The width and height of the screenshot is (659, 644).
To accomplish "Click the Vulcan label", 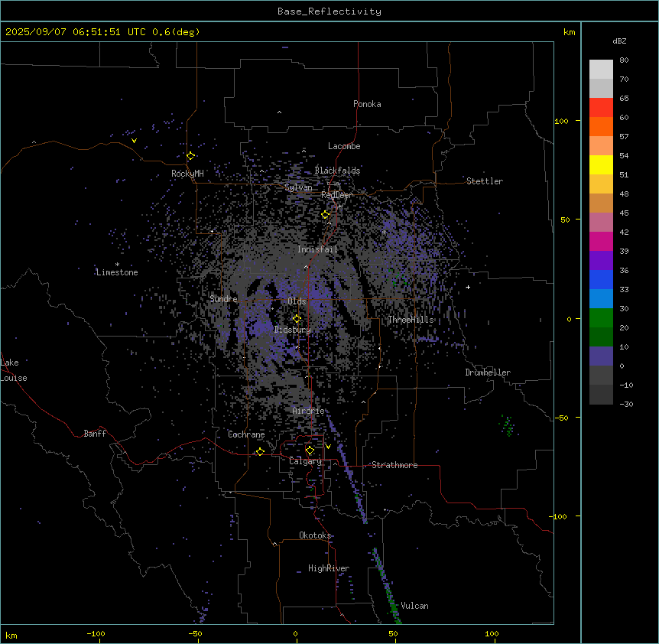I will (415, 606).
